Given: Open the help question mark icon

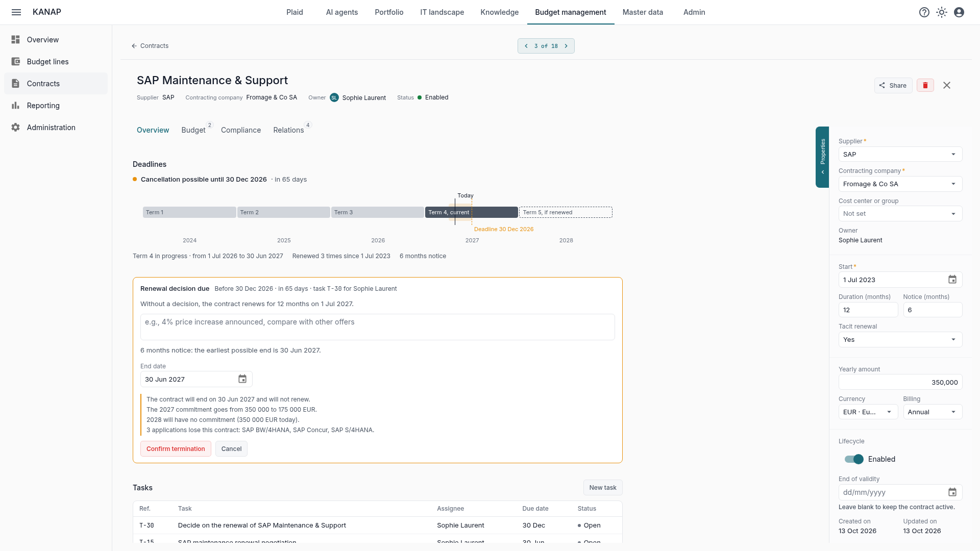Looking at the screenshot, I should 924,12.
